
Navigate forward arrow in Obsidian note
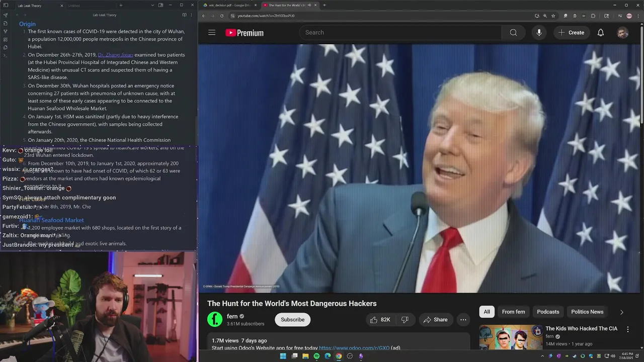click(24, 15)
